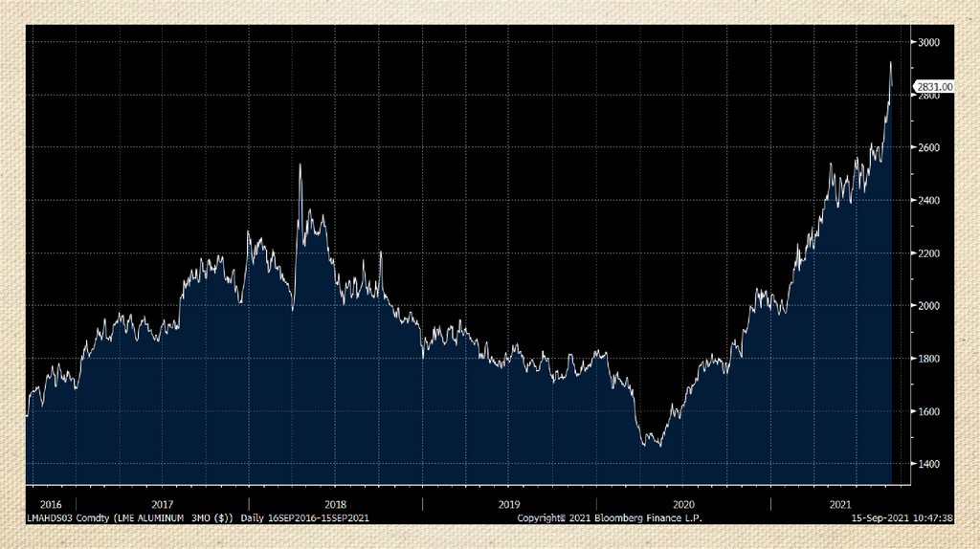This screenshot has width=980, height=549.
Task: Click the 2020 year label
Action: tap(683, 505)
